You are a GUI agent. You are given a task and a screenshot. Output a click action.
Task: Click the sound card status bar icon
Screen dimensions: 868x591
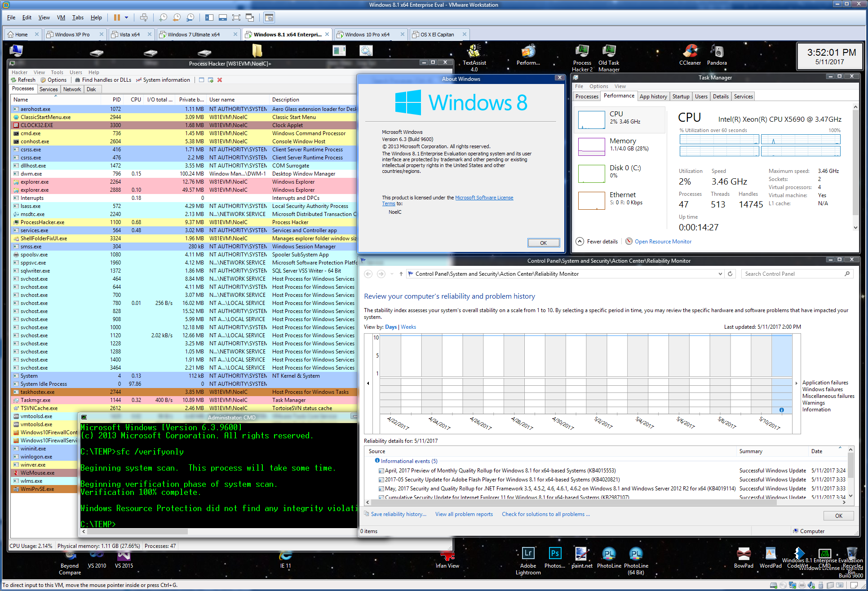pos(811,585)
